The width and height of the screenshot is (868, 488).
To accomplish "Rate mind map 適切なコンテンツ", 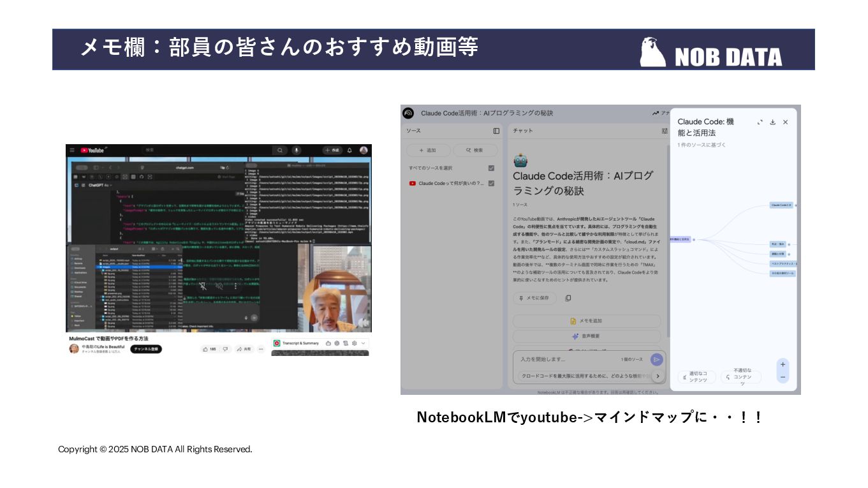I will point(696,377).
